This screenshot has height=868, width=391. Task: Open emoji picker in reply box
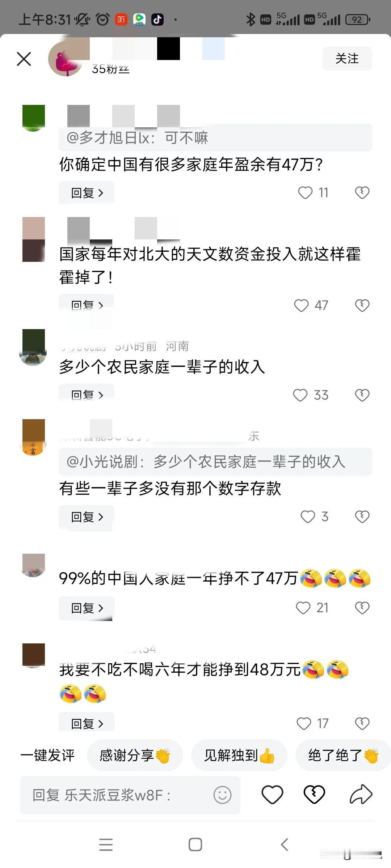[x=222, y=795]
